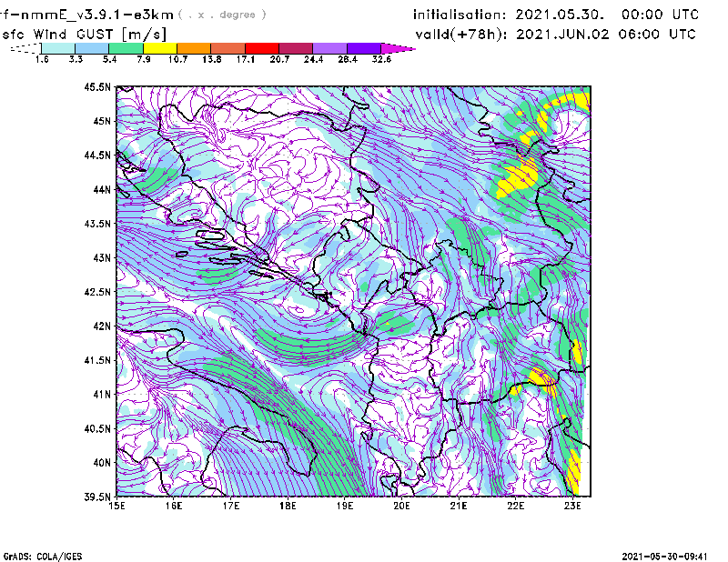Image resolution: width=728 pixels, height=562 pixels.
Task: Click the "valid(+78h): 2021.JUN.02" text
Action: [512, 35]
